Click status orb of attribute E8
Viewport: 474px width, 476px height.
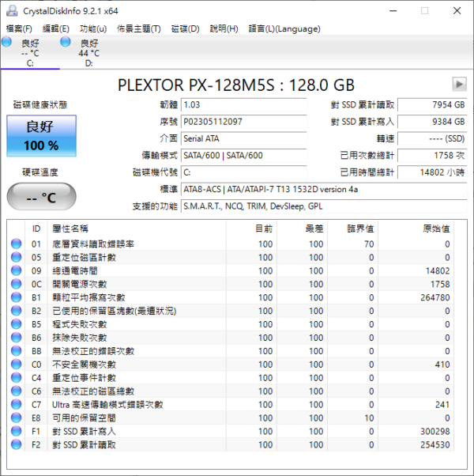click(16, 417)
